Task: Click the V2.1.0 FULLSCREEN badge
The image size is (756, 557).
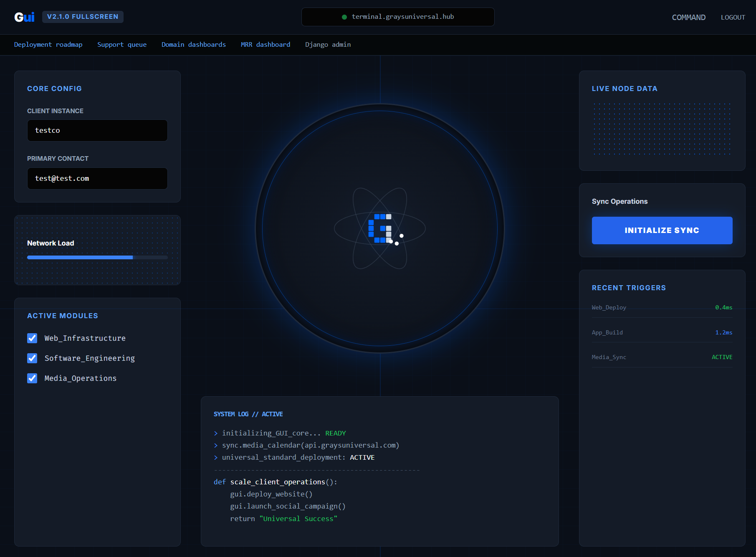Action: [83, 17]
